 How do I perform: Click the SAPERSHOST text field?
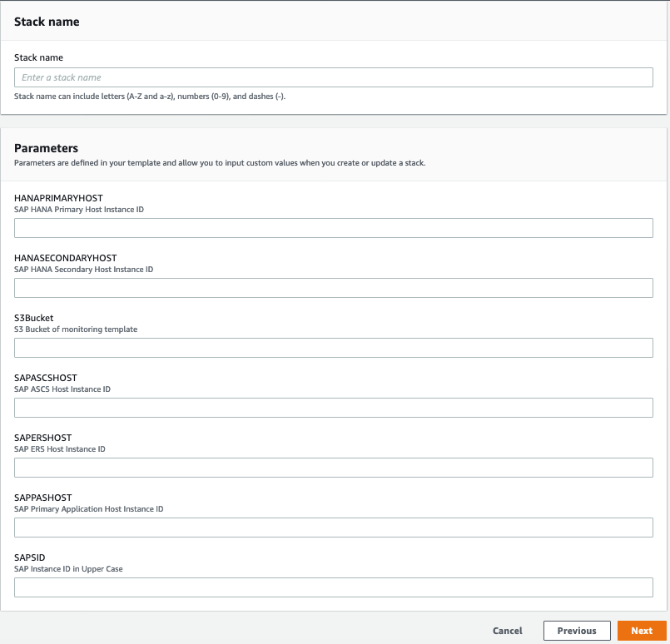[x=333, y=468]
